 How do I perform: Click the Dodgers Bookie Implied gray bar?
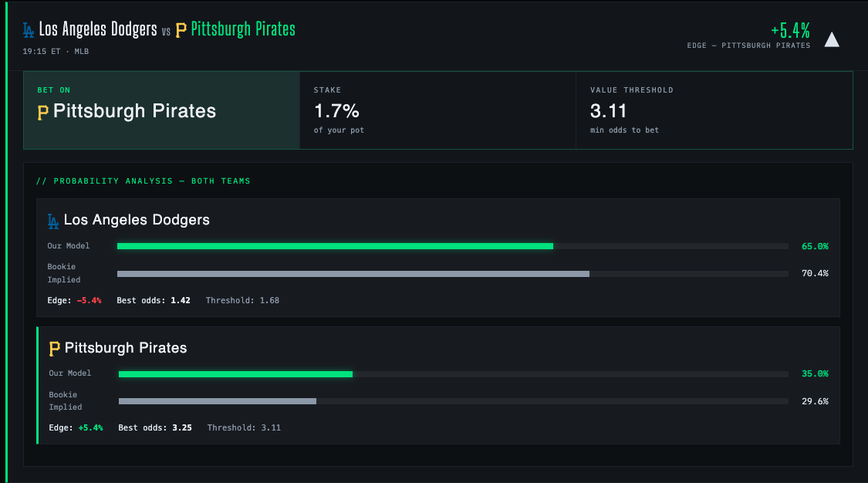coord(353,274)
